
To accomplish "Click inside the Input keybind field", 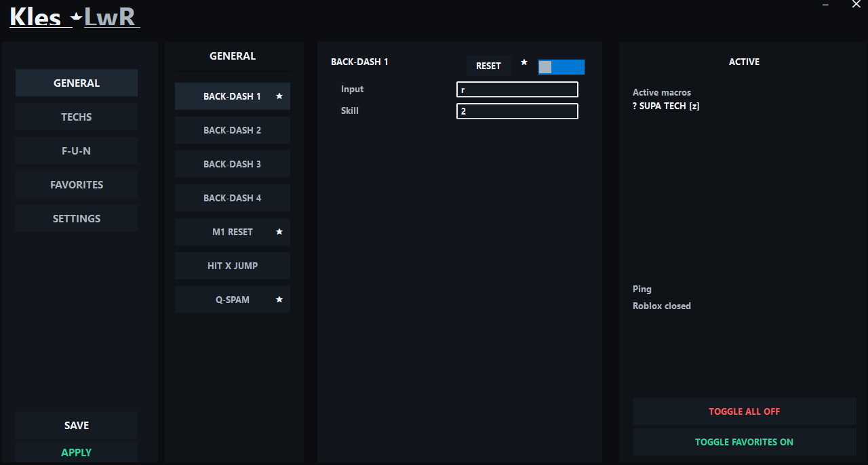I will (x=517, y=89).
